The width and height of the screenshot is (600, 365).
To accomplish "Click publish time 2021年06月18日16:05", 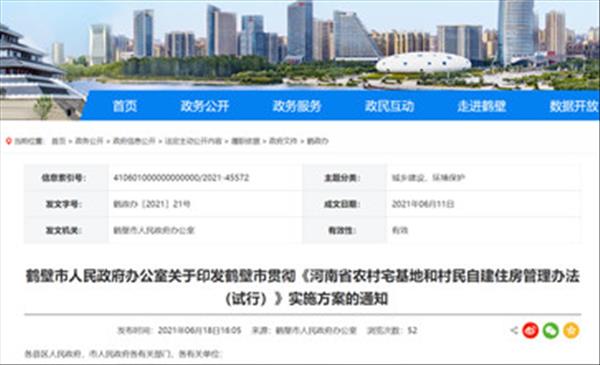I will tap(199, 330).
